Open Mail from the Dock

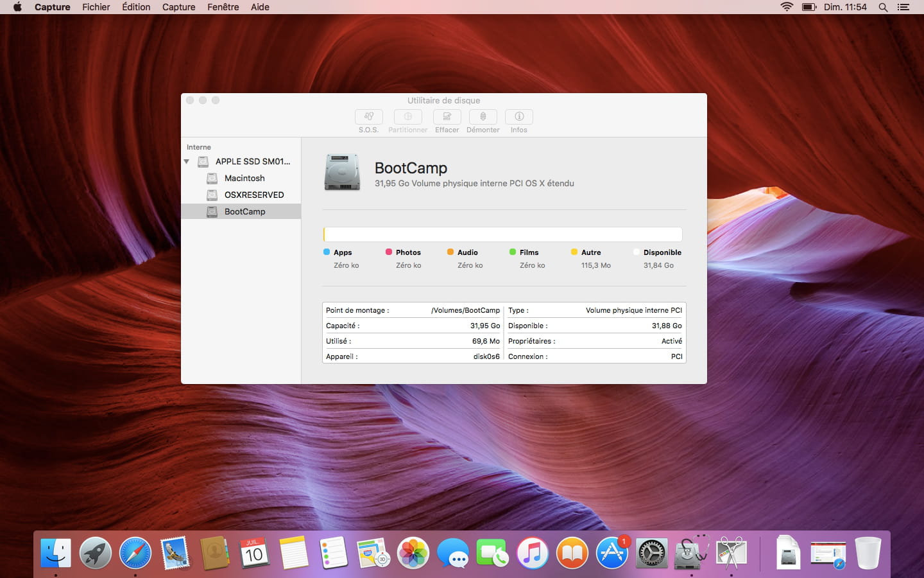[175, 553]
